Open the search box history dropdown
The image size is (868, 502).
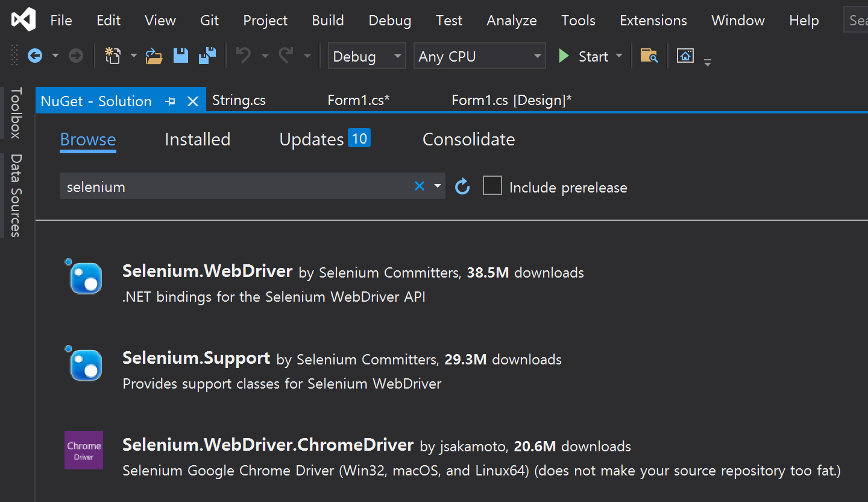(438, 186)
